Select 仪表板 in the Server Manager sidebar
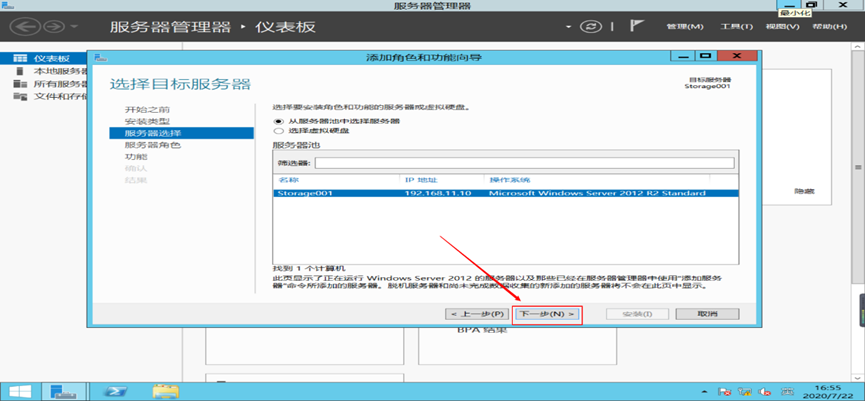The image size is (865, 401). tap(43, 58)
